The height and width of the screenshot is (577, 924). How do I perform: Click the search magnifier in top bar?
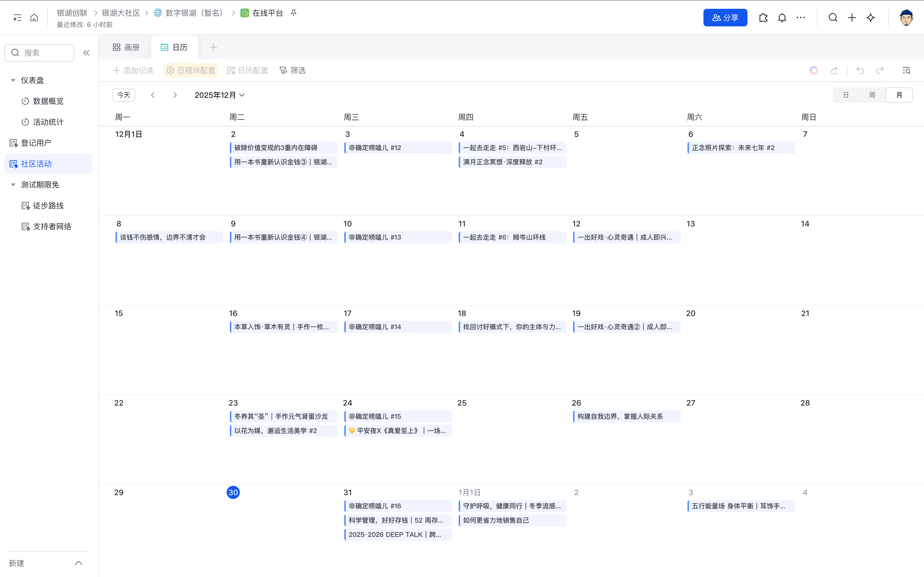[x=833, y=18]
